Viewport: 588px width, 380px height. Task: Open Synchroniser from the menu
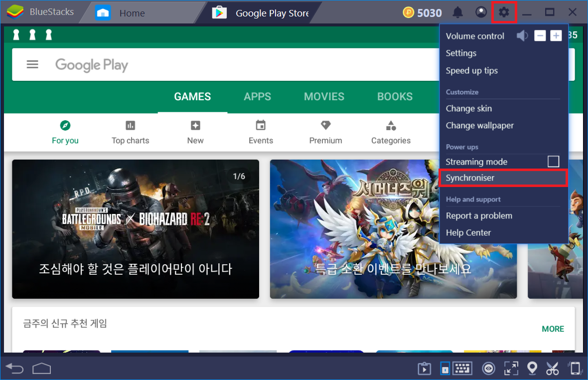(503, 178)
